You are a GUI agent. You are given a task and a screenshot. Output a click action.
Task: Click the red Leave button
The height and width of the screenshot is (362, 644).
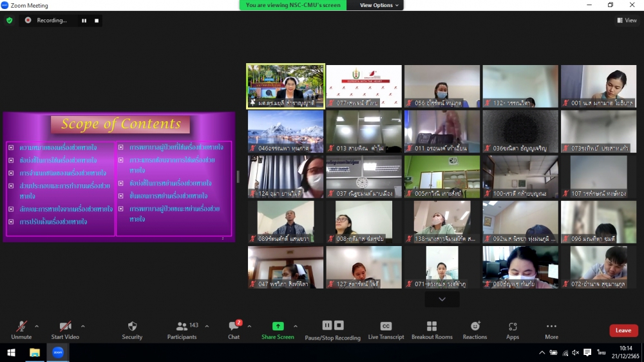pyautogui.click(x=623, y=330)
